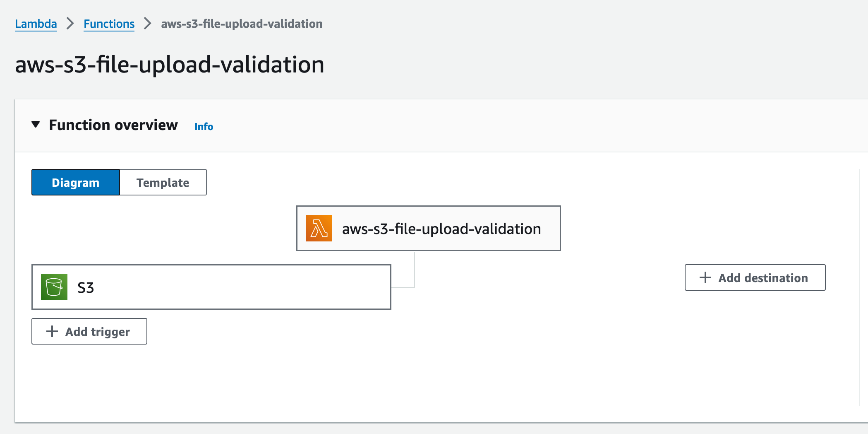Click the chevron after Lambda breadcrumb

70,24
